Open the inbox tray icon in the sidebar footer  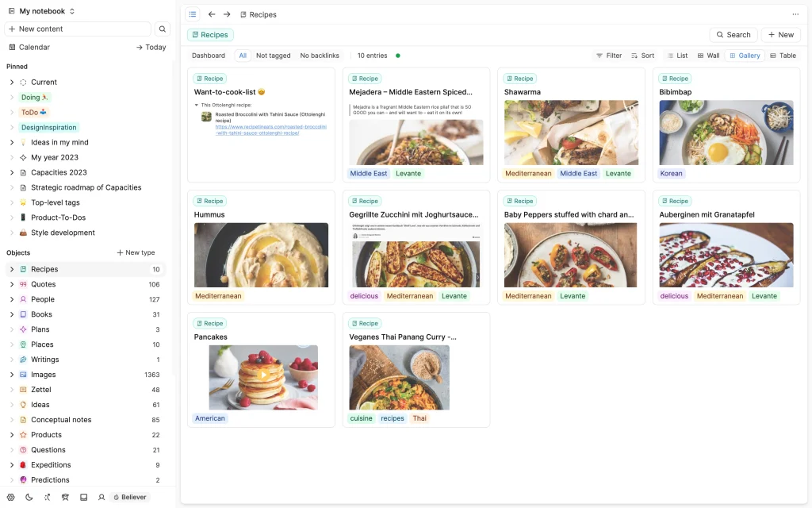click(83, 497)
